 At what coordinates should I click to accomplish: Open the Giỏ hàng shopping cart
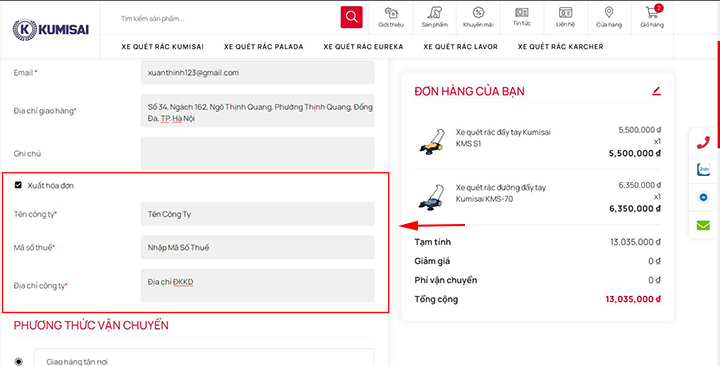tap(652, 17)
